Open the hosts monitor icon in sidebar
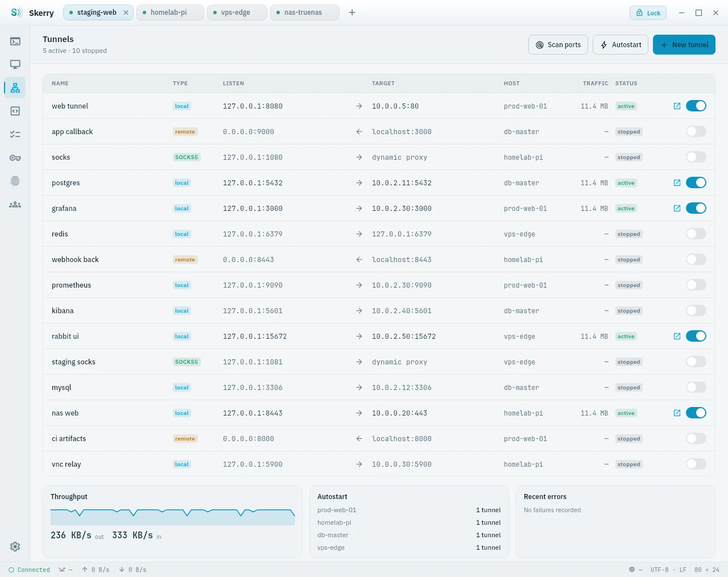Screen dimensions: 728x577 click(x=15, y=65)
